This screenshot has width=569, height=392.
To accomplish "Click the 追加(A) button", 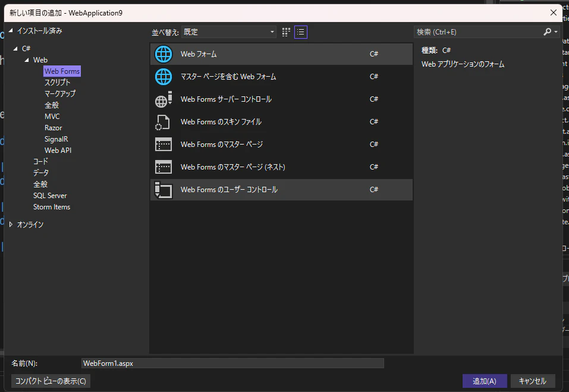I will click(485, 381).
